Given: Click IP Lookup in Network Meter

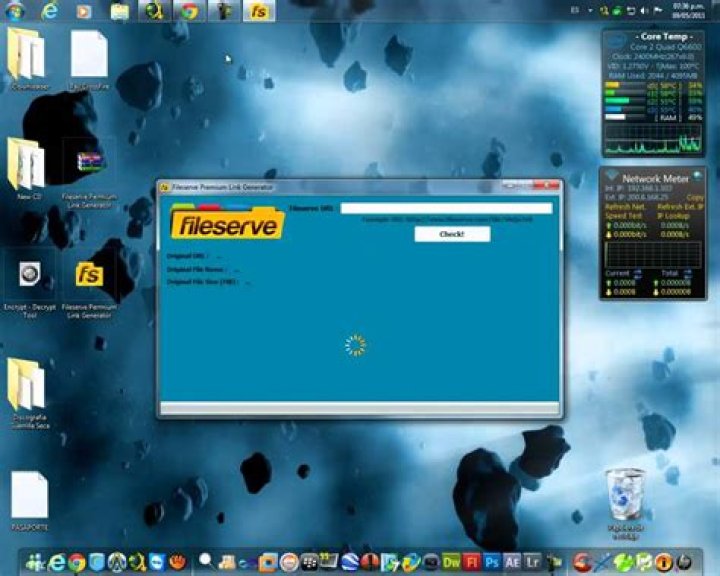Looking at the screenshot, I should 673,215.
